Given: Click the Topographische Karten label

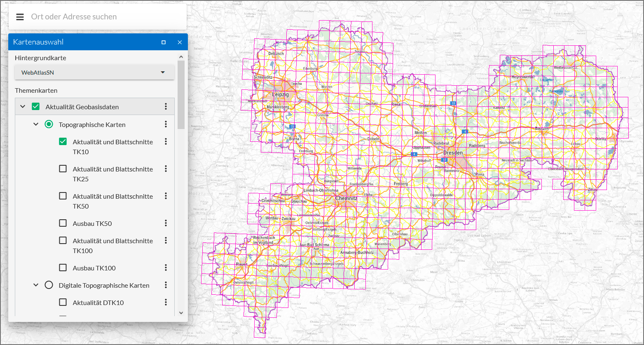Looking at the screenshot, I should (x=92, y=124).
